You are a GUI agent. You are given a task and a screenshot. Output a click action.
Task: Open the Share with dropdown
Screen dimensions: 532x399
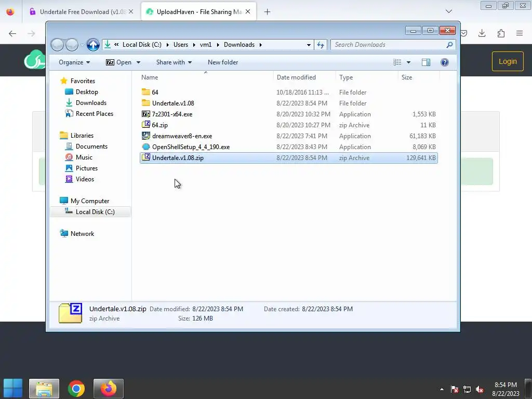click(x=174, y=62)
